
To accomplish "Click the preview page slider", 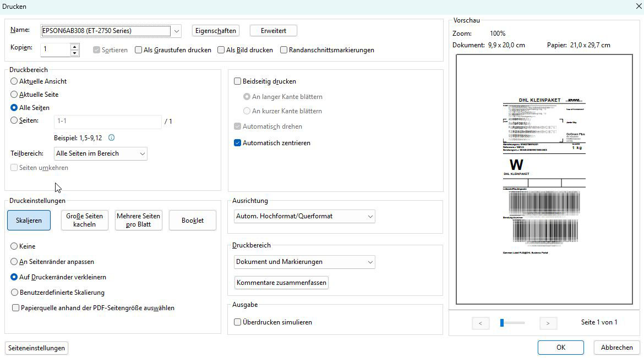I will pos(512,323).
